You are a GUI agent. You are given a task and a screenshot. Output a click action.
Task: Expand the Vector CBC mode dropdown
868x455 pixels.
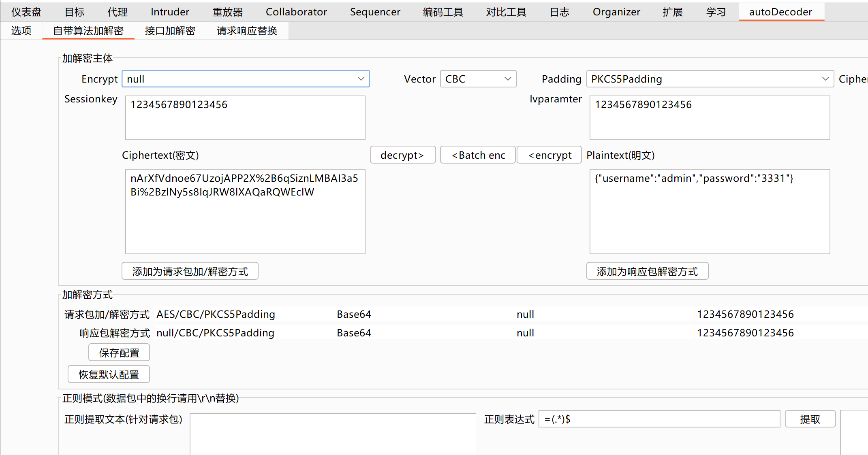[x=478, y=79]
